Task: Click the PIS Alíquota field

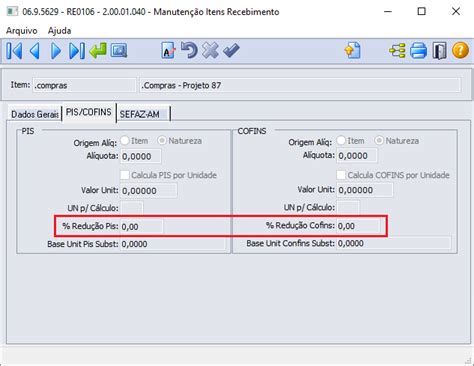Action: (141, 156)
